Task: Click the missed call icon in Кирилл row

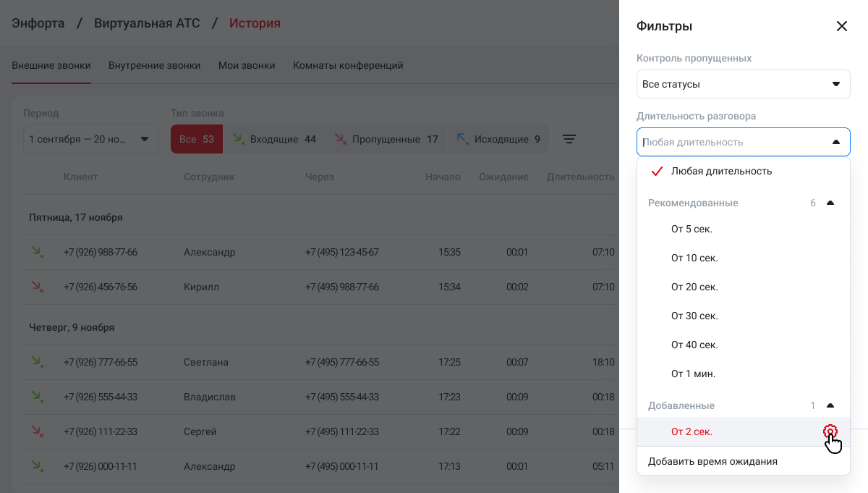Action: (x=37, y=287)
